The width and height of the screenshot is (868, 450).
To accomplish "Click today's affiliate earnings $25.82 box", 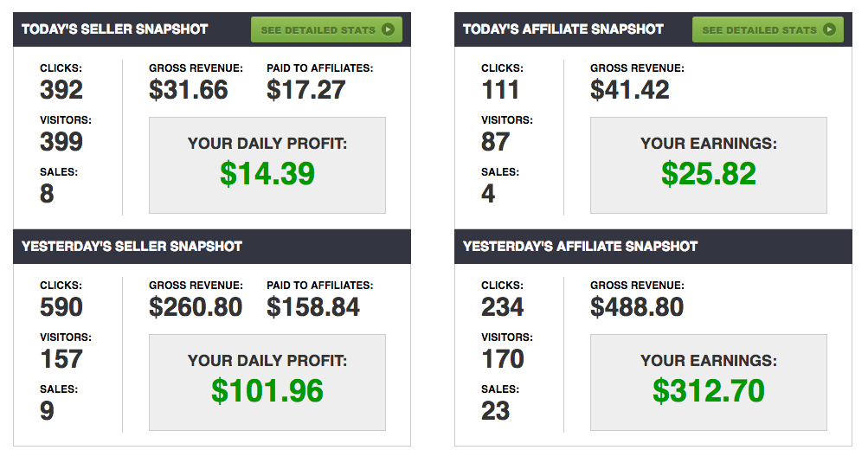I will click(x=709, y=165).
